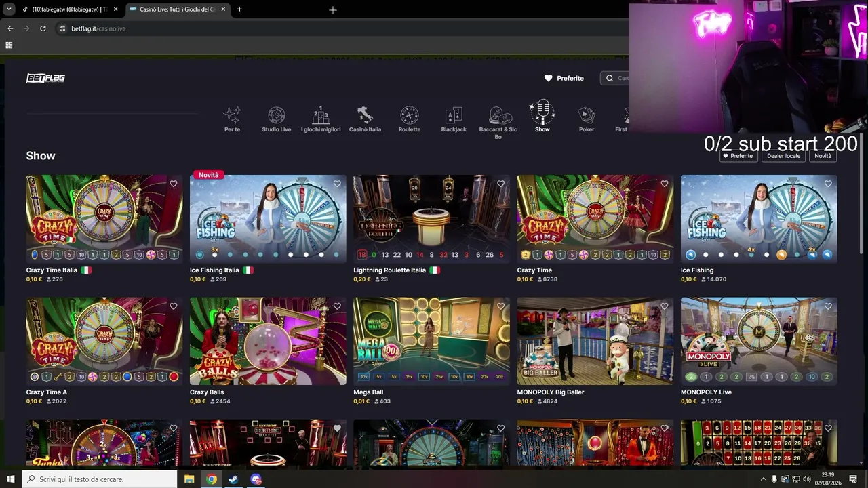Click the BetFlag logo
868x488 pixels.
[45, 78]
